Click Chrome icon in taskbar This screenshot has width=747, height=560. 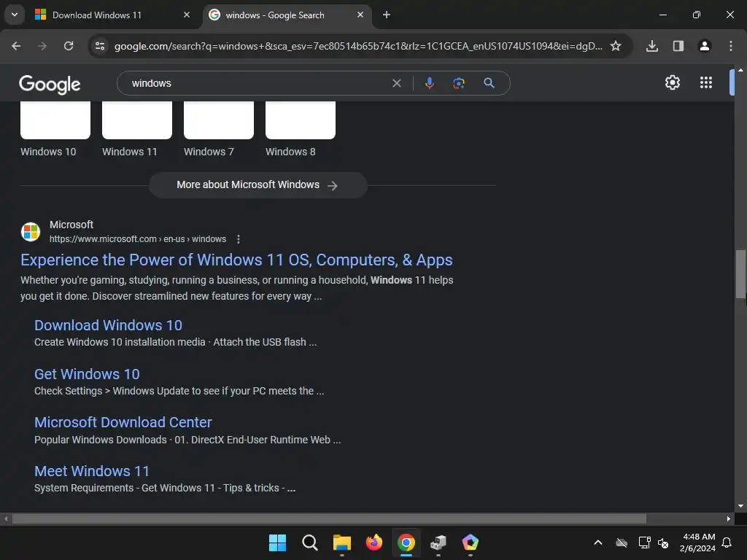406,542
